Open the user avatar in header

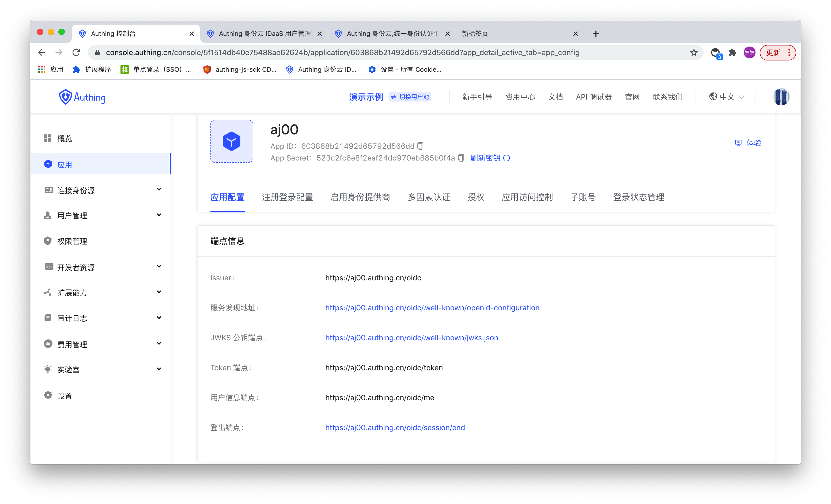[781, 97]
